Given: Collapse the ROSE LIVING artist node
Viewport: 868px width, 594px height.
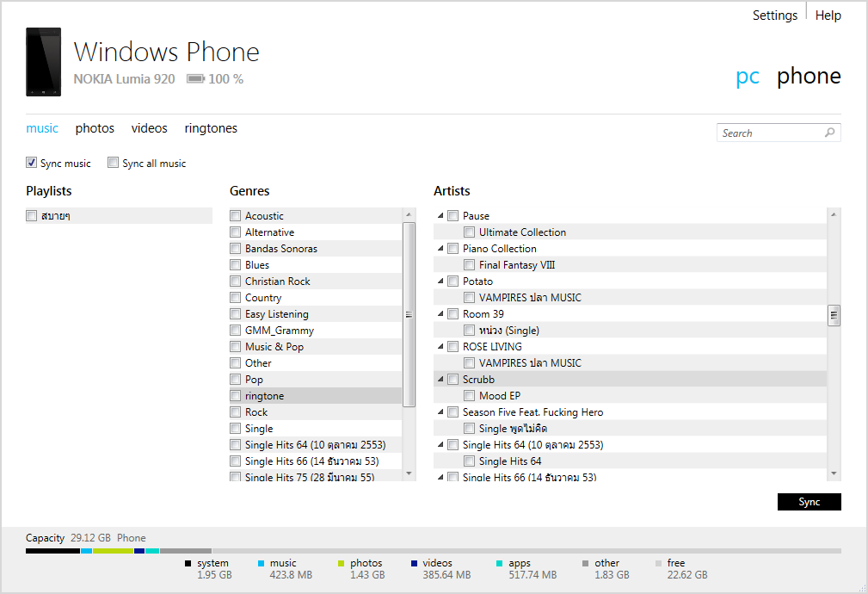Looking at the screenshot, I should point(440,346).
